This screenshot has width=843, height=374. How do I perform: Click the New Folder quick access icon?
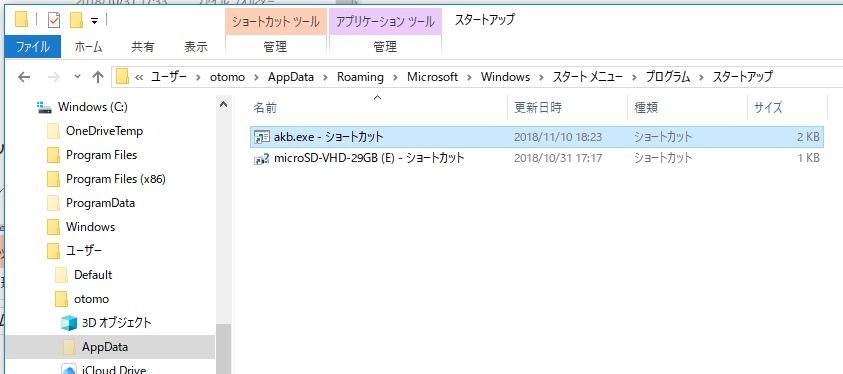click(76, 20)
